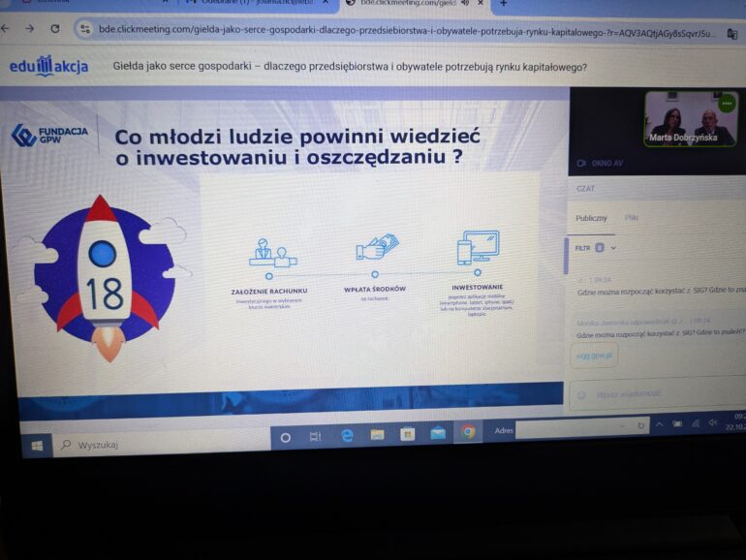Click the browser reload page icon

click(54, 29)
